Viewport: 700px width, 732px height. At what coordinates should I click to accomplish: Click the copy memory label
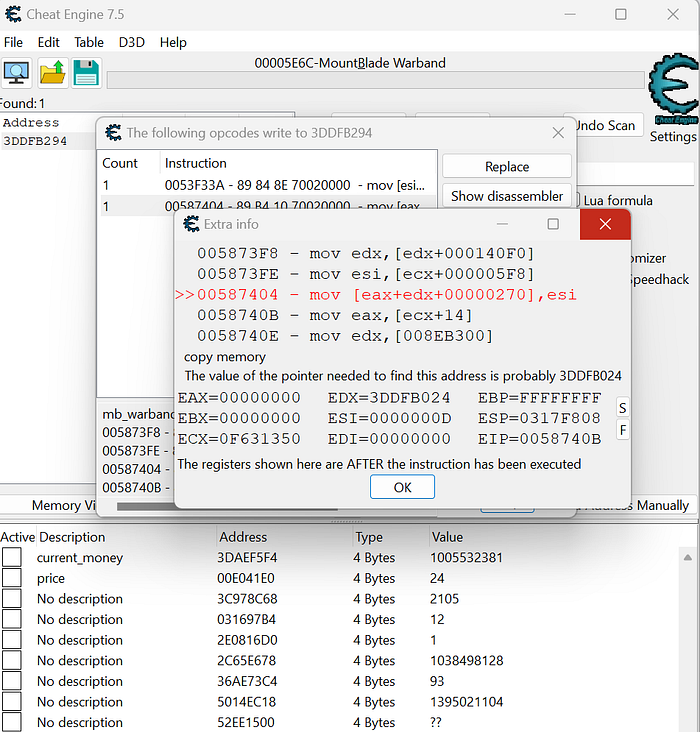click(225, 357)
